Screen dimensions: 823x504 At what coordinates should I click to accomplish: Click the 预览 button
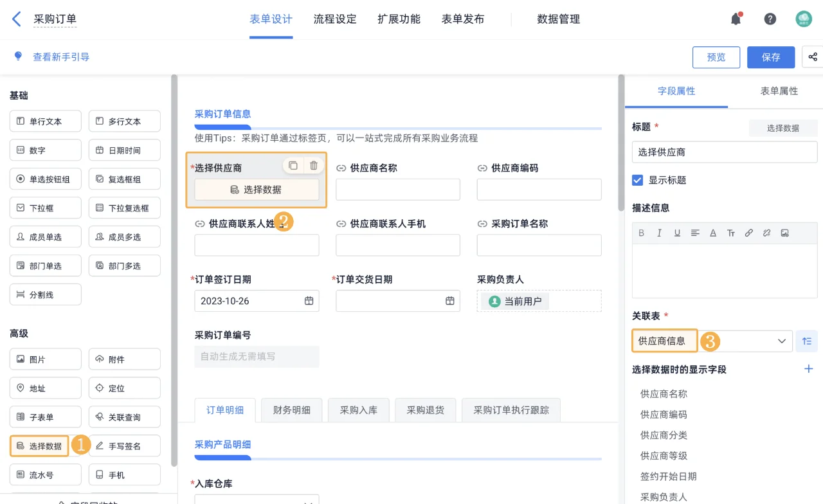click(716, 57)
